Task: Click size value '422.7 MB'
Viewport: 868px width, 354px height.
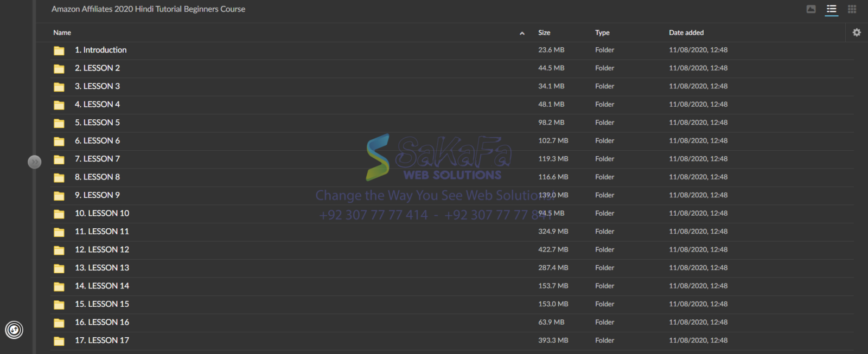Action: coord(553,249)
